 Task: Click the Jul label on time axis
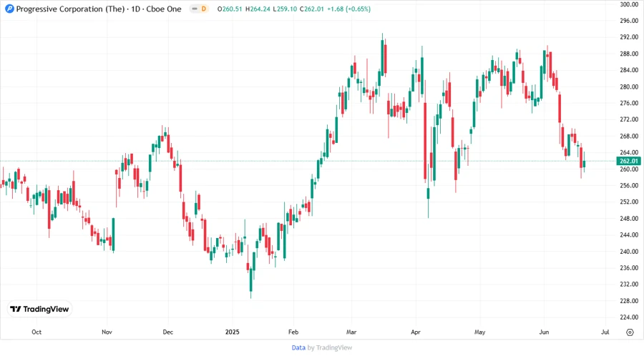tap(605, 332)
